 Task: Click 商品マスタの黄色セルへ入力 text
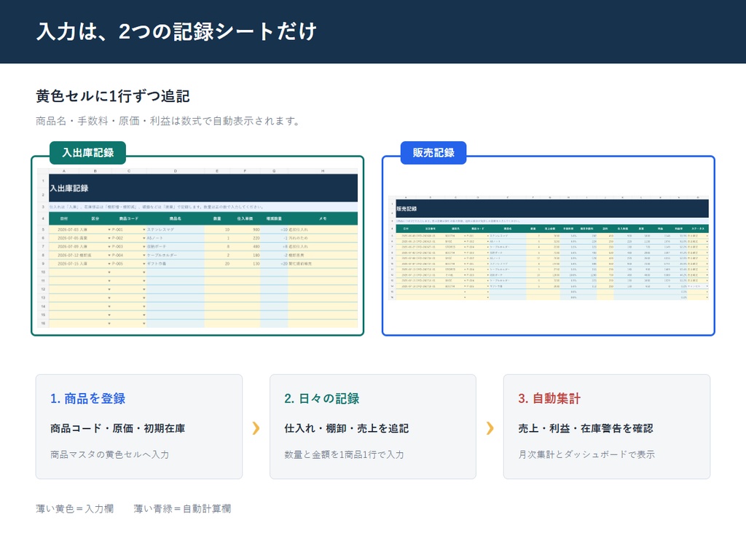(x=109, y=454)
